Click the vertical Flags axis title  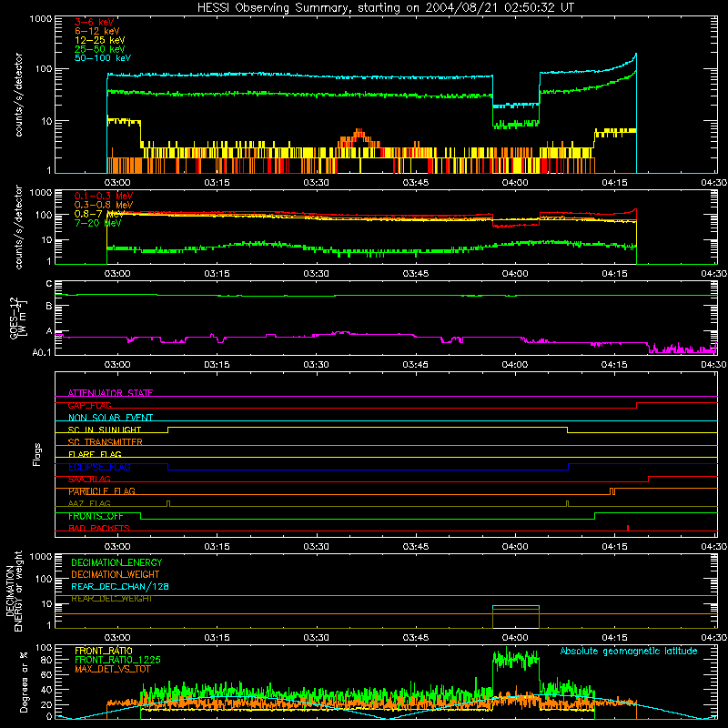pyautogui.click(x=37, y=454)
